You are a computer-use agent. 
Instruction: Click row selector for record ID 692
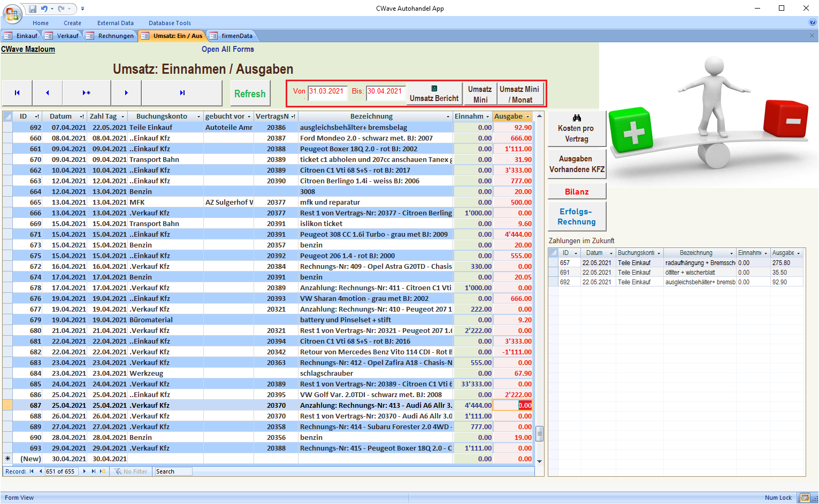tap(7, 128)
